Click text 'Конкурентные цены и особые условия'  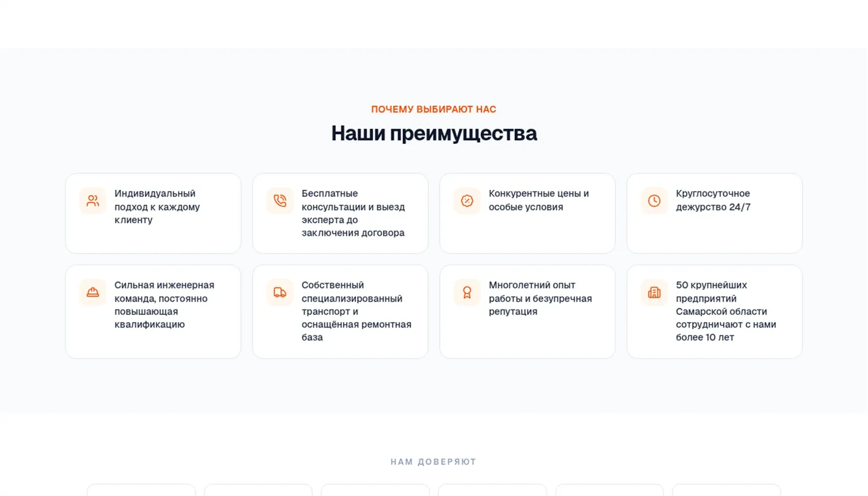(x=539, y=200)
